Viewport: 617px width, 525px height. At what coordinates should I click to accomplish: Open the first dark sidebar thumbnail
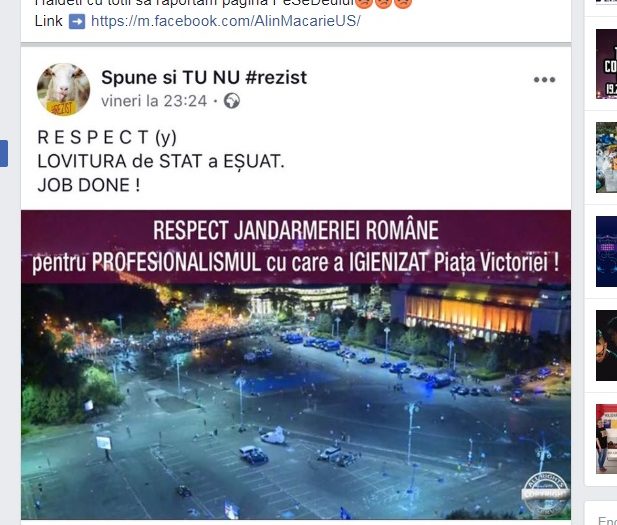tap(606, 64)
